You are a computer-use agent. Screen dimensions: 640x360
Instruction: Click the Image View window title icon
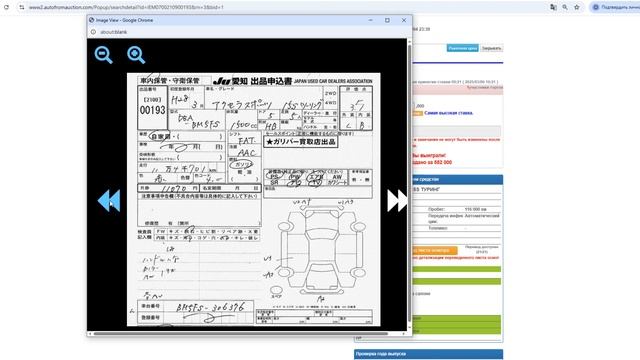(91, 20)
